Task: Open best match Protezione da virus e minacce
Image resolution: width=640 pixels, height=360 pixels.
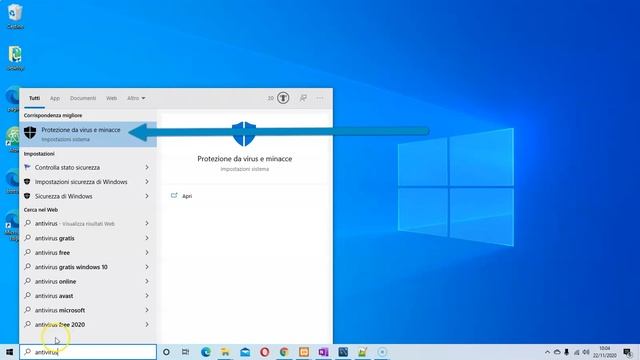Action: click(x=88, y=134)
